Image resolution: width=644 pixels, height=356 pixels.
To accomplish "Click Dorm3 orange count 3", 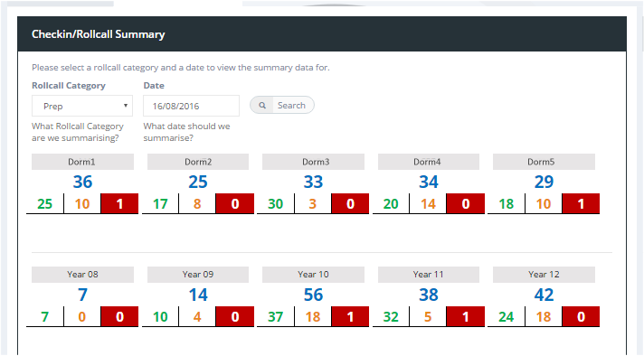I will 313,204.
